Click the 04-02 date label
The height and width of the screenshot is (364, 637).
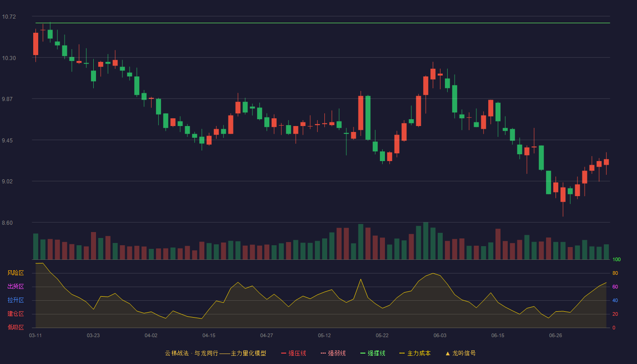click(x=151, y=335)
